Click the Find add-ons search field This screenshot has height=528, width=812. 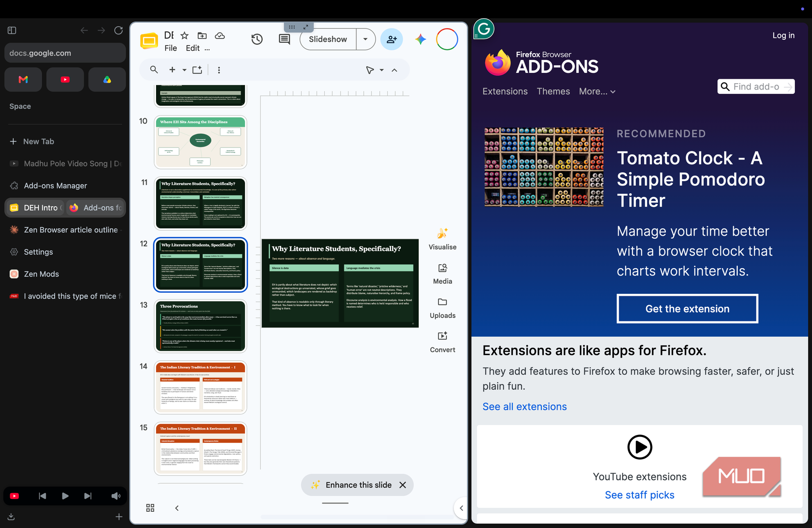coord(756,87)
